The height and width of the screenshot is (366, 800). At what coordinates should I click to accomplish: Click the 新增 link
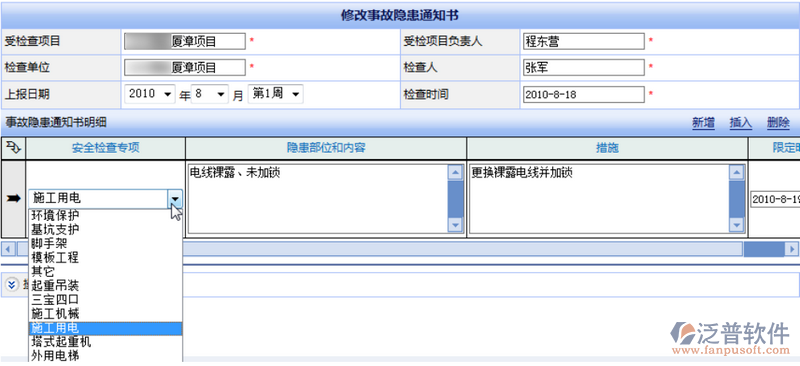point(703,123)
